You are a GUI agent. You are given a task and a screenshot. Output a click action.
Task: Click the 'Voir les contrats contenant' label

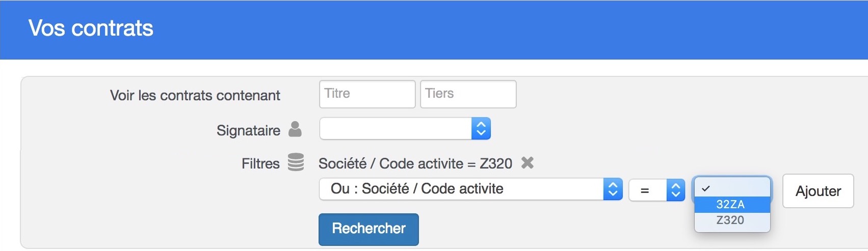click(x=195, y=95)
